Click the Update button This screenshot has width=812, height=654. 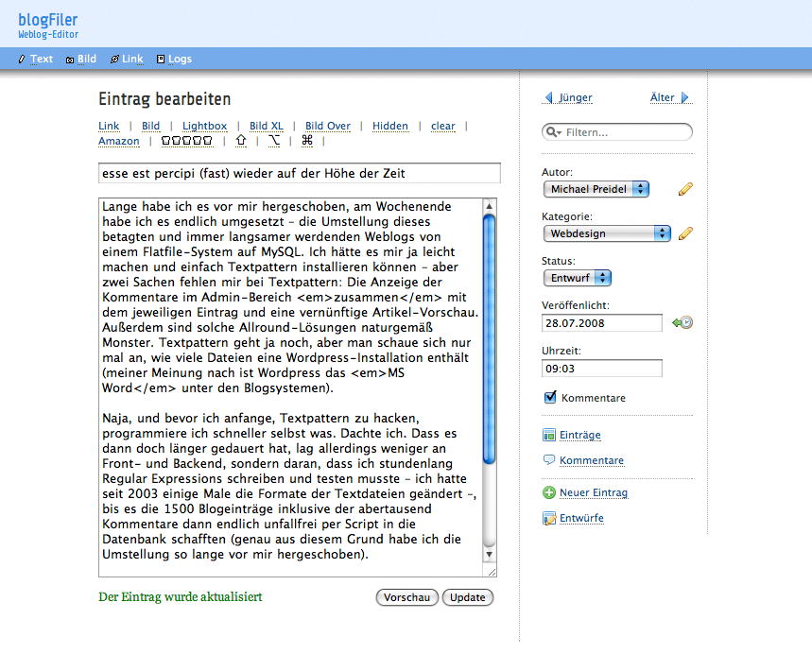pos(468,597)
